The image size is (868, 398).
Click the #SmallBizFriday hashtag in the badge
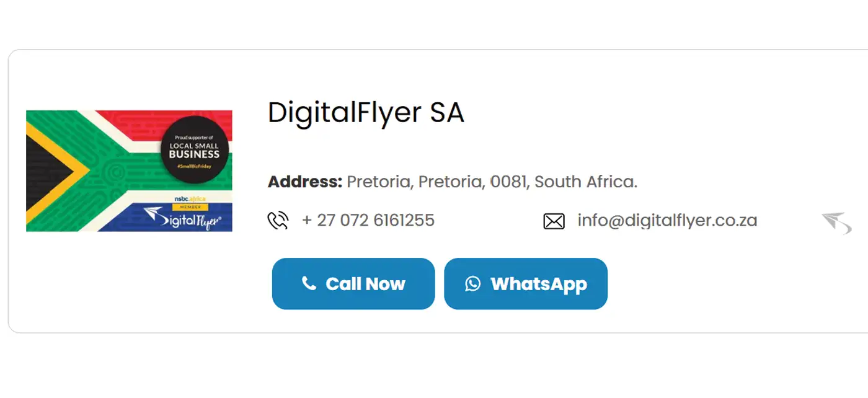(194, 167)
